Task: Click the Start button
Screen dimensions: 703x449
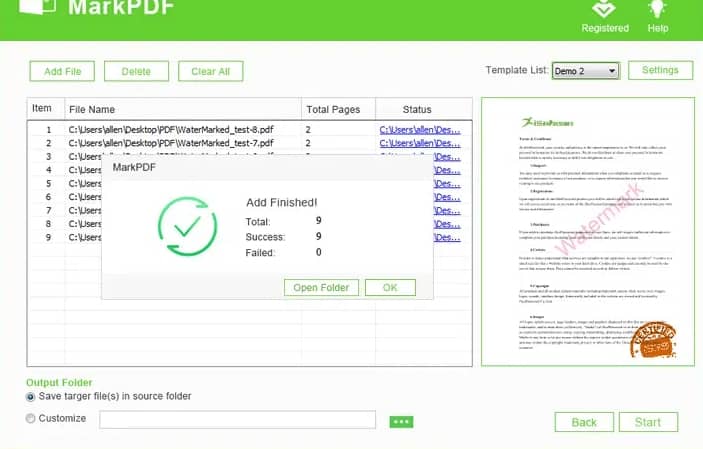Action: [x=648, y=422]
